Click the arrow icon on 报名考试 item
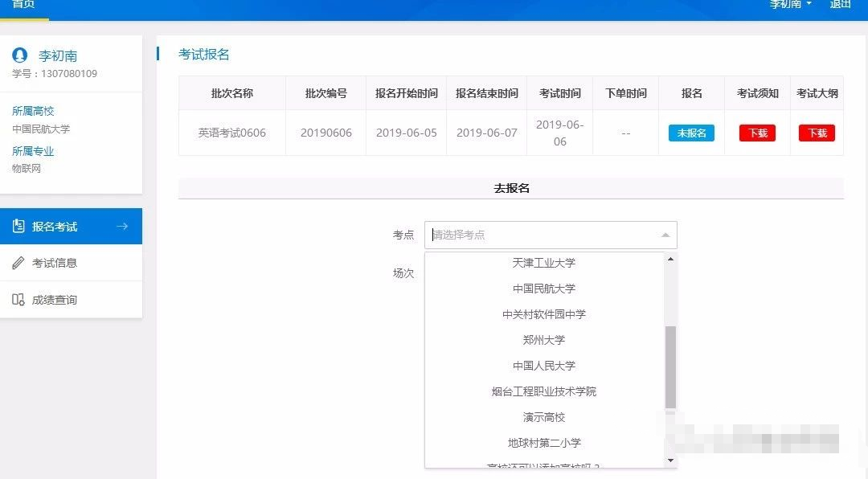 coord(122,227)
